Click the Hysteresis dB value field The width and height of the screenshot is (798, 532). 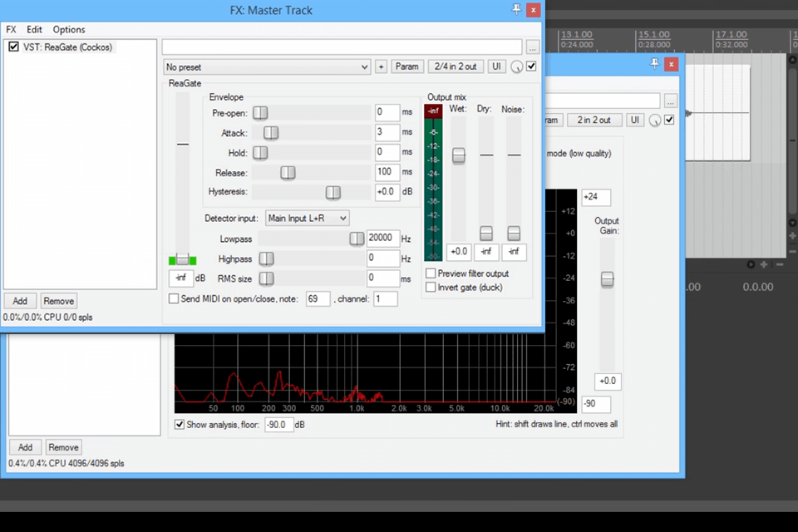tap(387, 192)
